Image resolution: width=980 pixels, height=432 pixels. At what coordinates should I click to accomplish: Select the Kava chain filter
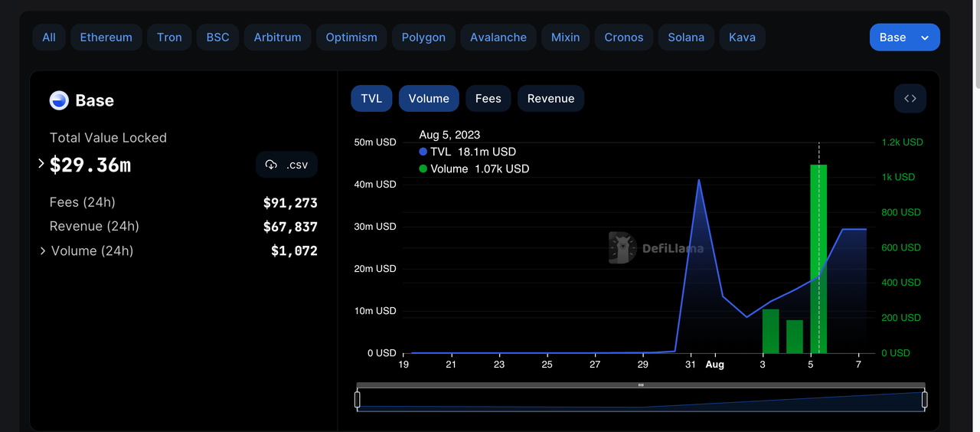[742, 38]
